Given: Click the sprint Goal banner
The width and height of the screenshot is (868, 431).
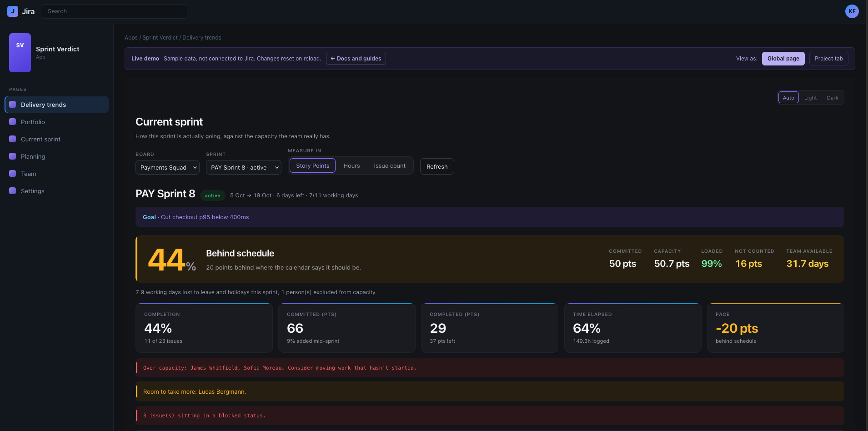Looking at the screenshot, I should pyautogui.click(x=490, y=217).
